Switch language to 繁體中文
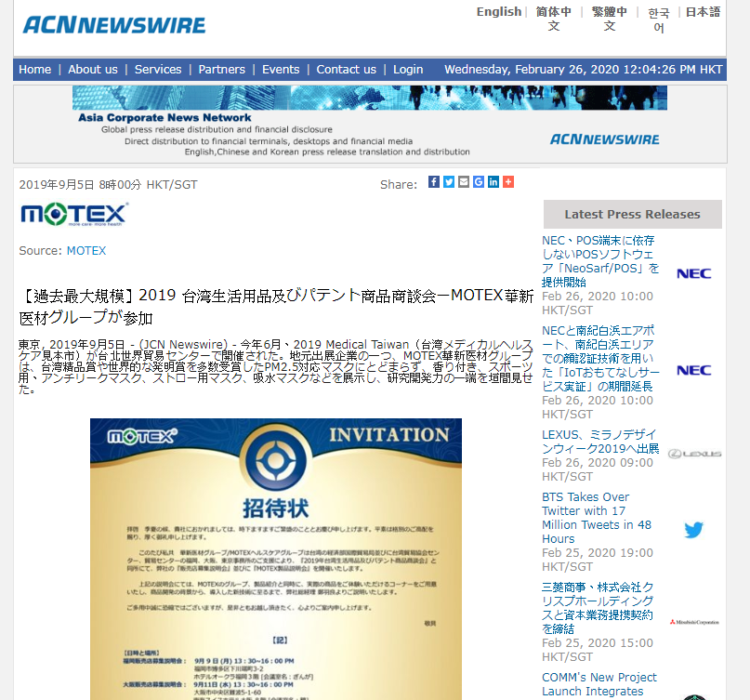Screen dimensions: 750x700 610,19
